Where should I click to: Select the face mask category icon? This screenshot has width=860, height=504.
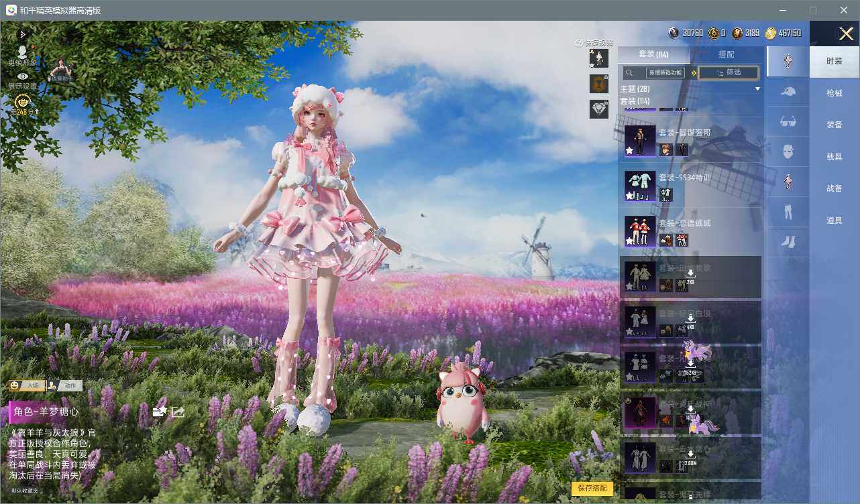pyautogui.click(x=788, y=151)
